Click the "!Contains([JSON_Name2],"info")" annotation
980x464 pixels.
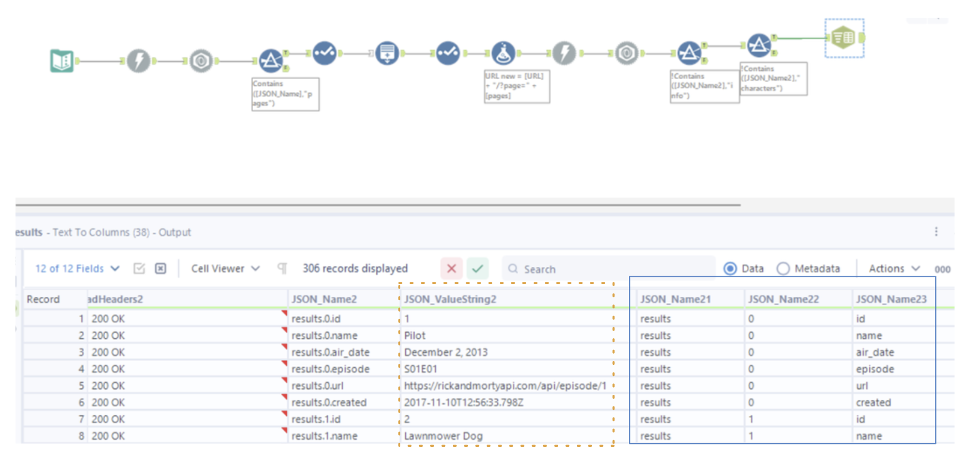click(704, 86)
